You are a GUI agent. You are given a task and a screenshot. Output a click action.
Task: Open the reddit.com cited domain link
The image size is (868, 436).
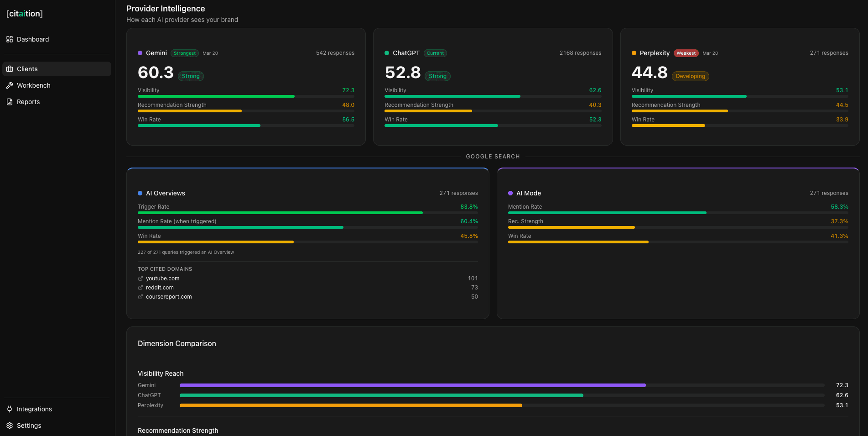[160, 288]
